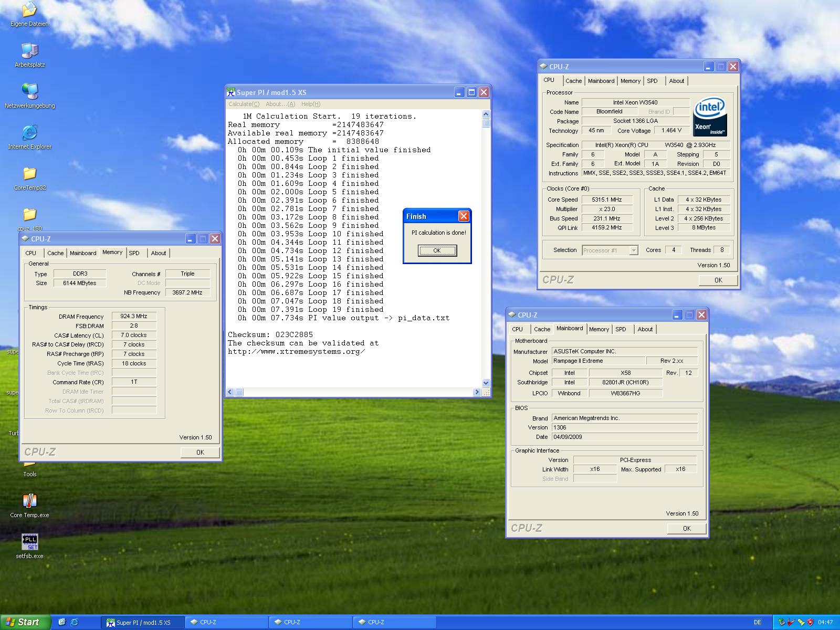Click the Internet Explorer quick launch icon
Viewport: 840px width, 630px height.
click(75, 622)
